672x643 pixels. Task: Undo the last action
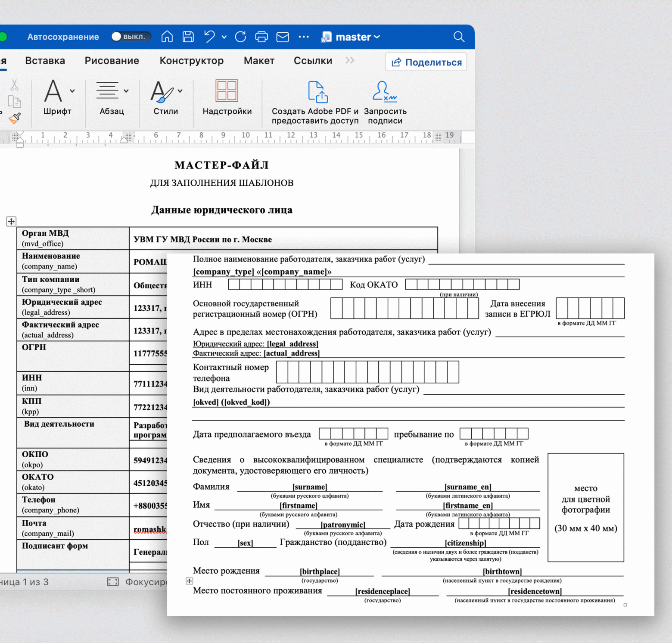click(209, 37)
